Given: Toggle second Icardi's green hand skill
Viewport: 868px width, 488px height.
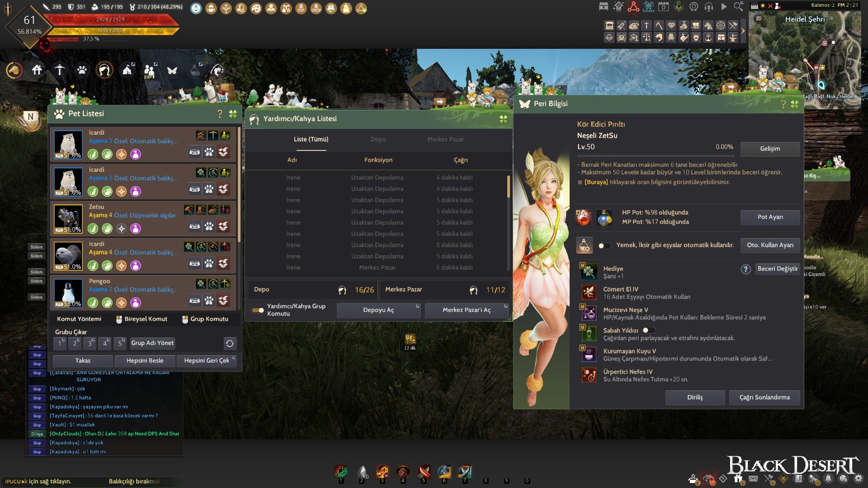Looking at the screenshot, I should [107, 192].
